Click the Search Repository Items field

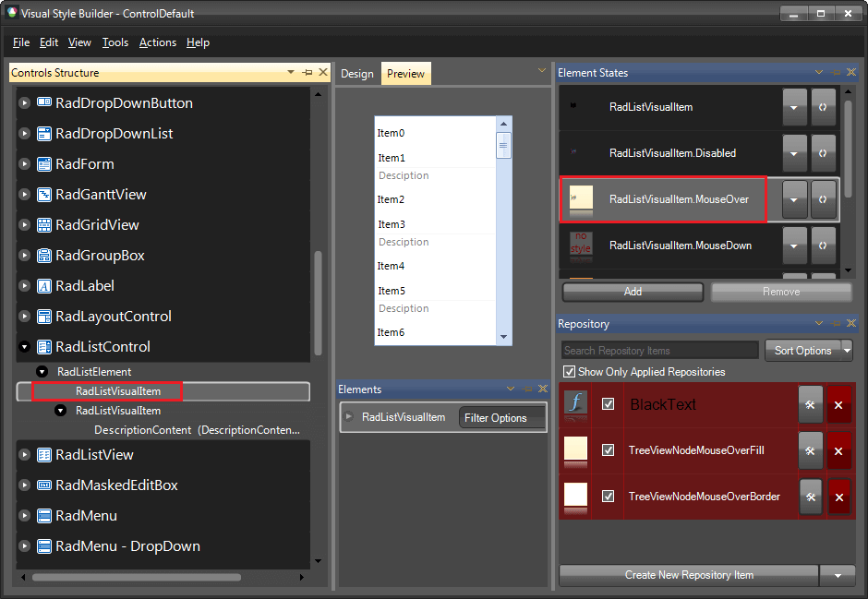(660, 350)
